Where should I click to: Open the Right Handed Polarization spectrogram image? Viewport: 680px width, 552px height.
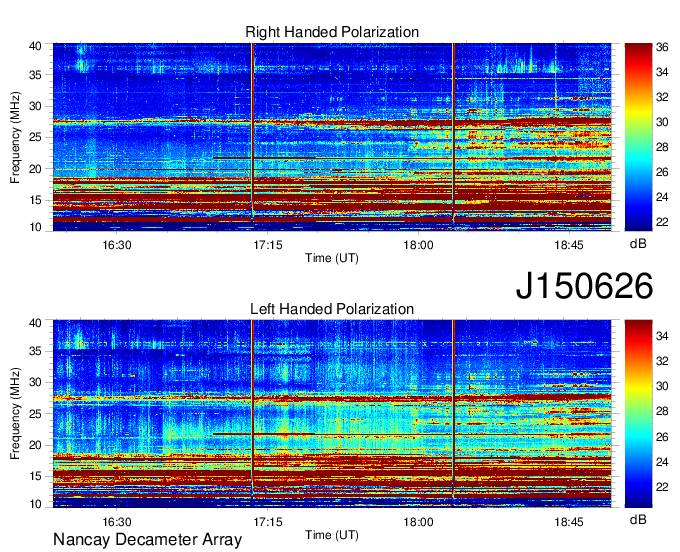click(332, 137)
